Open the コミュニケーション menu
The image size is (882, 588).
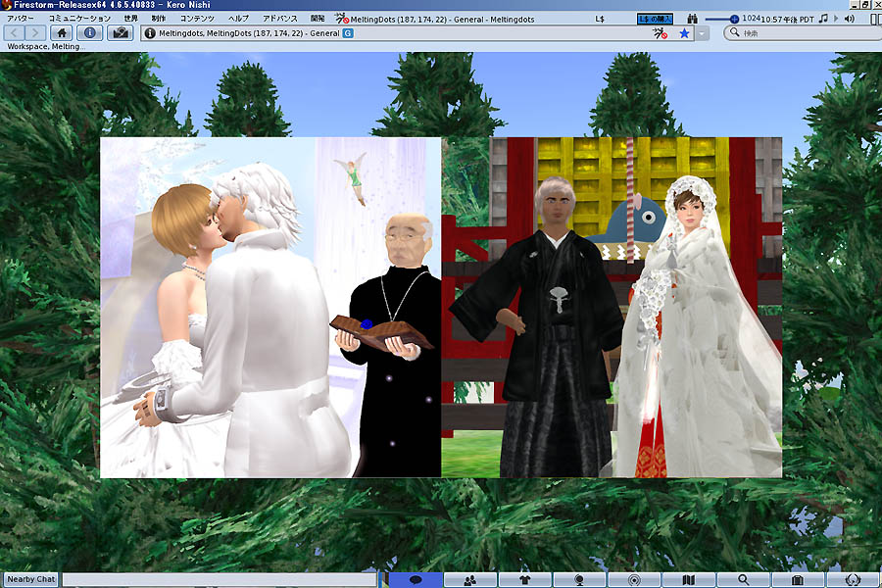(79, 19)
